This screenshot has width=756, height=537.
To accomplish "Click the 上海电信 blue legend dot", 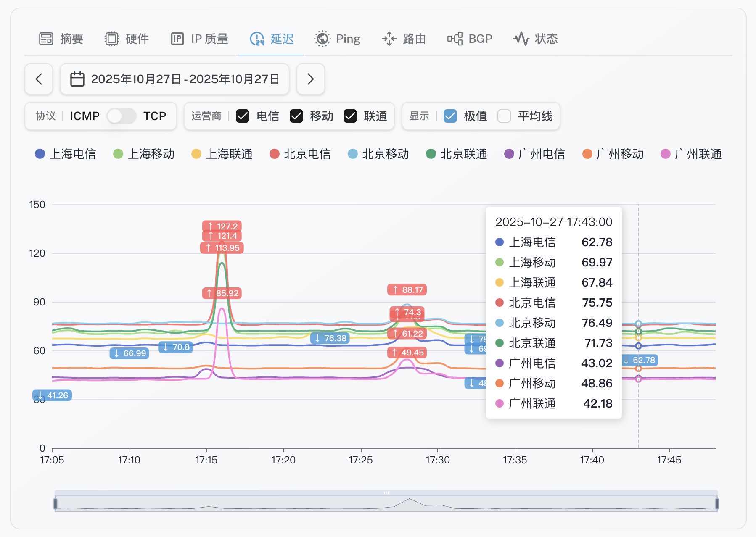I will tap(39, 154).
